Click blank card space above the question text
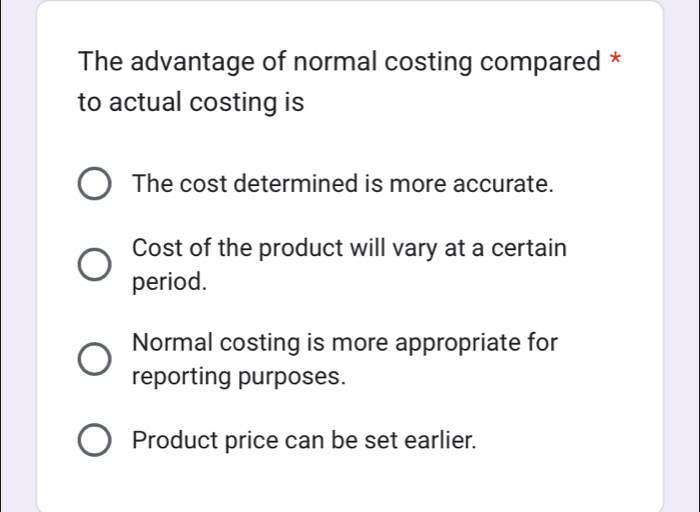Screen dimensions: 700x512 [x=350, y=22]
